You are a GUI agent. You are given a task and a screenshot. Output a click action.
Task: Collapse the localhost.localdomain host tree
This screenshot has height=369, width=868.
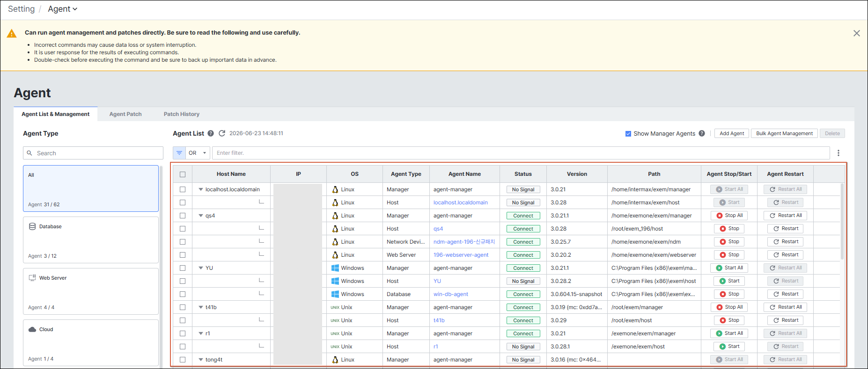coord(201,189)
